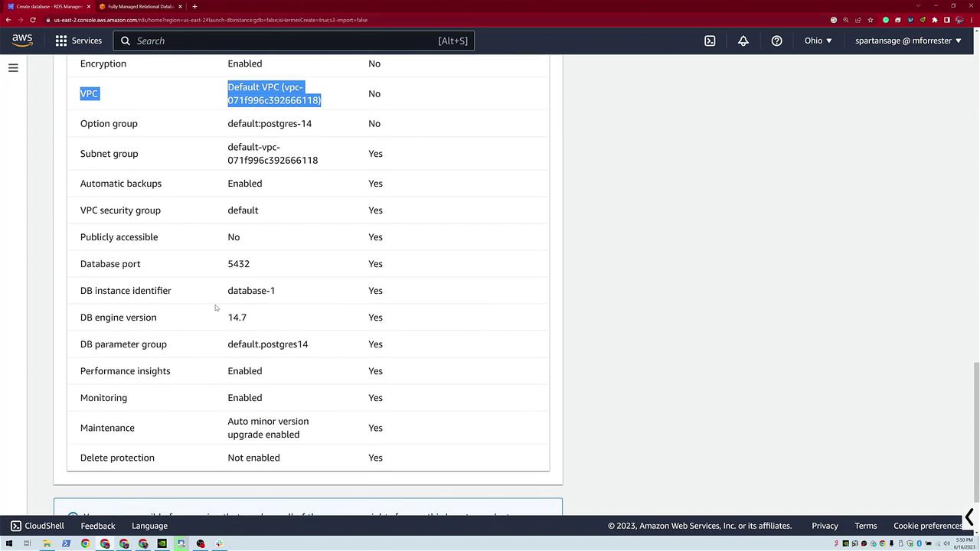
Task: Expand the side panel with the arrow
Action: pyautogui.click(x=969, y=518)
